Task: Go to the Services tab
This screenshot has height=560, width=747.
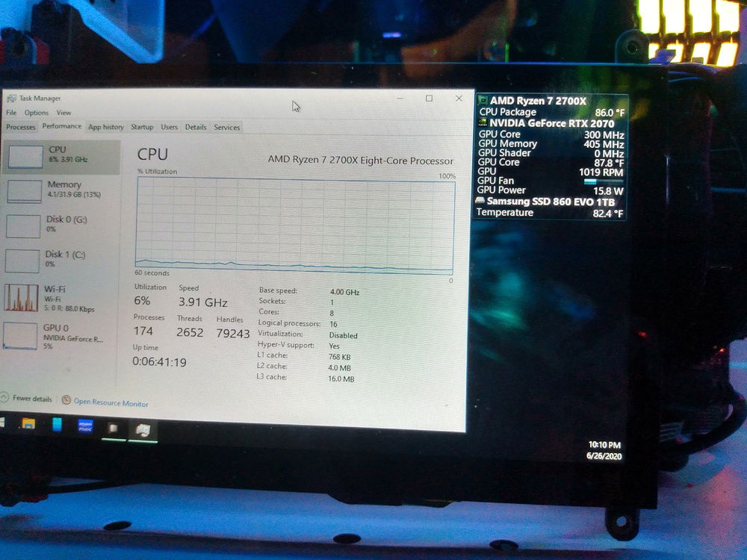Action: click(227, 127)
